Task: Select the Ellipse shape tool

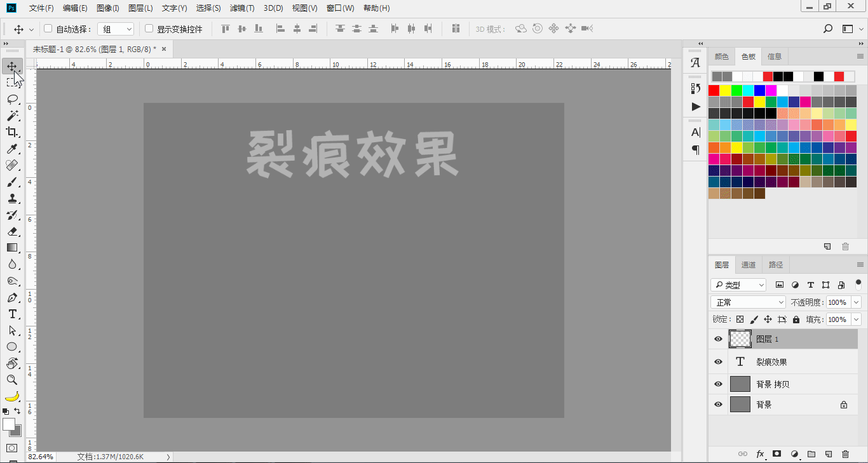Action: pyautogui.click(x=12, y=347)
